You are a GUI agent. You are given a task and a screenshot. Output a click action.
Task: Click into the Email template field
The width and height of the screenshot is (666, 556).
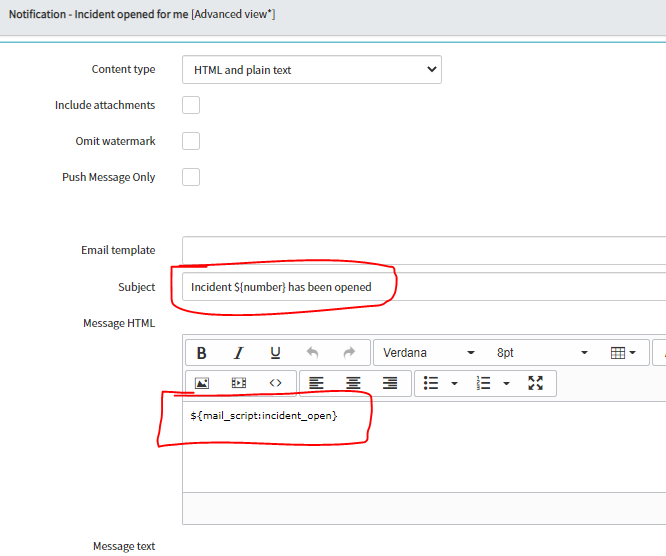pos(424,251)
